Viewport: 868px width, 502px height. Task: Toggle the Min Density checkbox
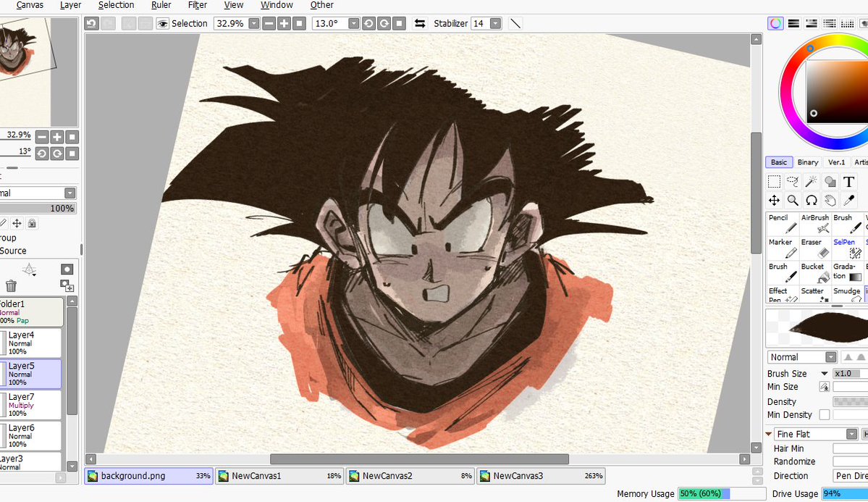click(x=825, y=414)
